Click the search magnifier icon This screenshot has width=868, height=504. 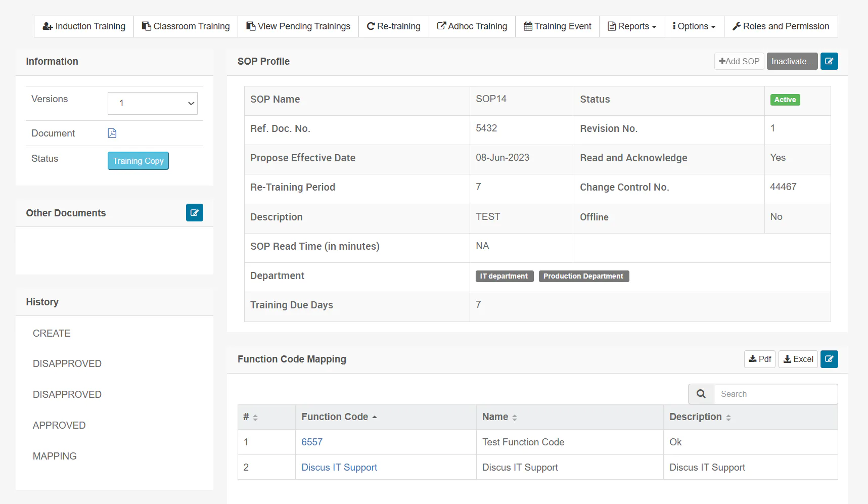tap(701, 394)
